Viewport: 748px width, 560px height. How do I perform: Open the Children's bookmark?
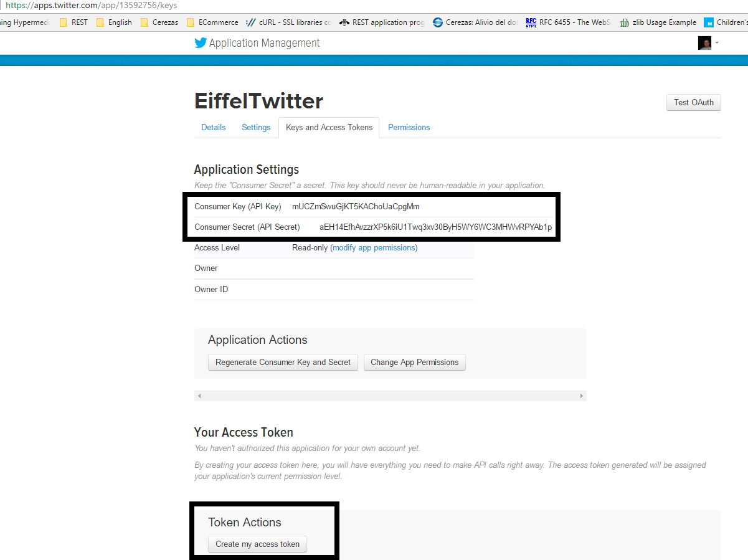click(726, 22)
